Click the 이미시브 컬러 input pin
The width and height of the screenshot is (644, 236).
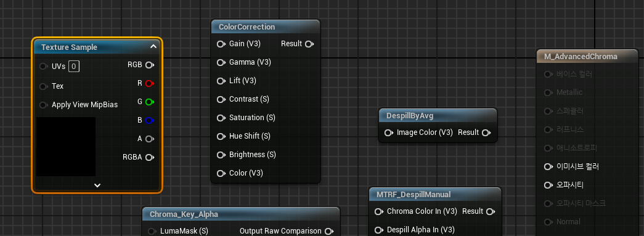click(x=548, y=166)
